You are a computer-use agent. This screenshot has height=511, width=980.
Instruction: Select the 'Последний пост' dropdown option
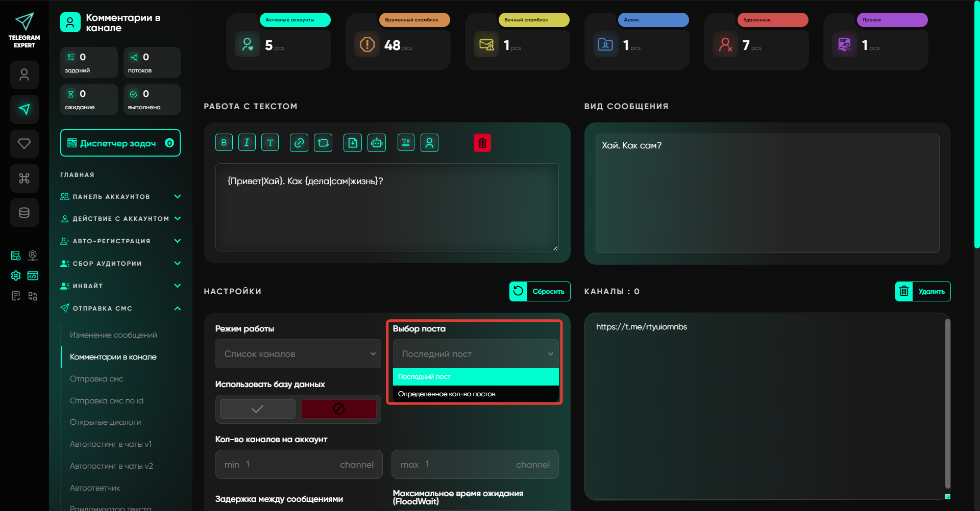(x=475, y=377)
